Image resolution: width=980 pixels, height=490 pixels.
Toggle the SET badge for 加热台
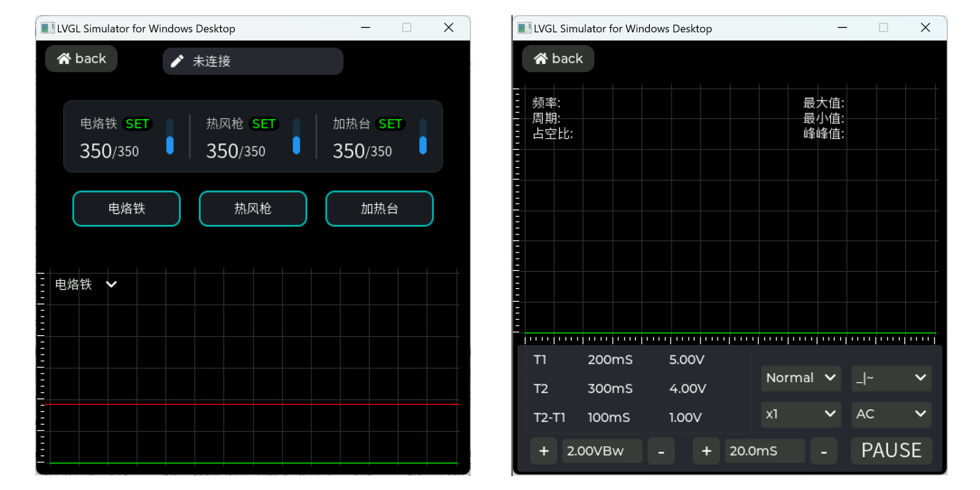tap(391, 124)
